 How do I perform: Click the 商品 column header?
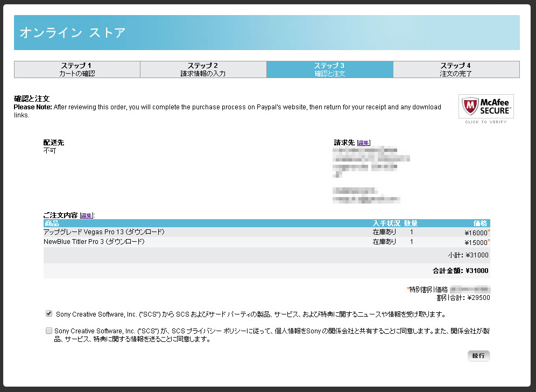[52, 223]
